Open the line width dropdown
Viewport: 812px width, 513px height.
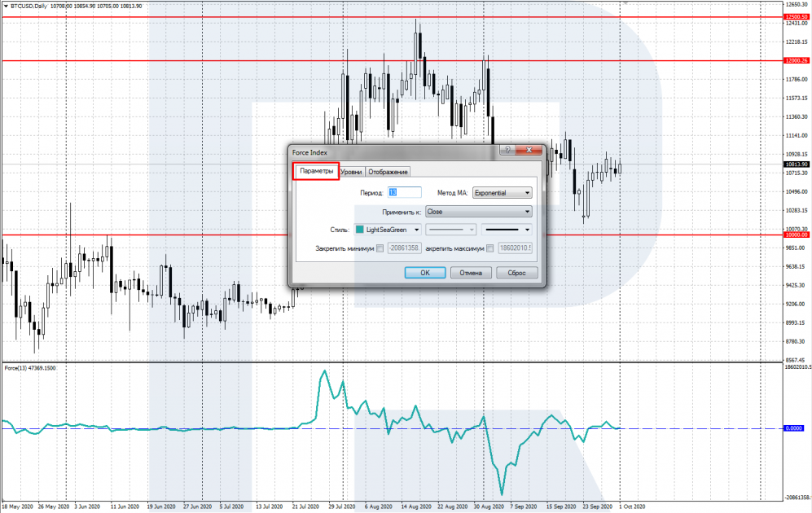507,230
